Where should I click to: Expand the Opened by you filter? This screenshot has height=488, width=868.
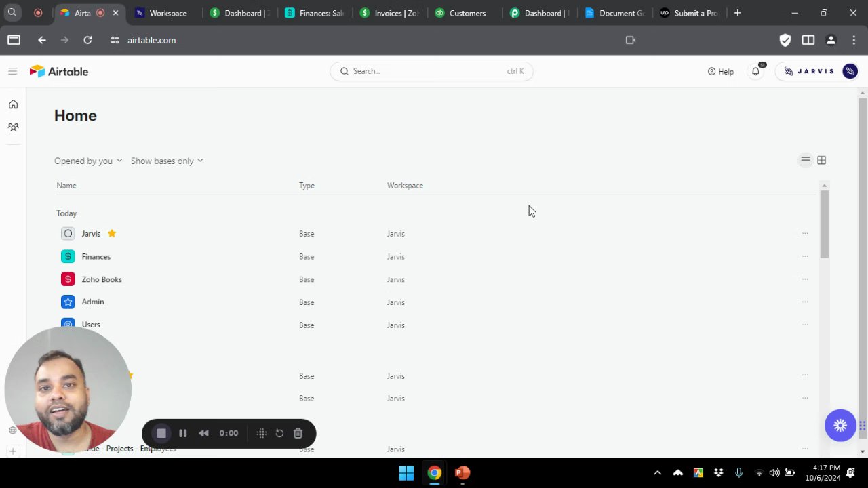point(88,161)
